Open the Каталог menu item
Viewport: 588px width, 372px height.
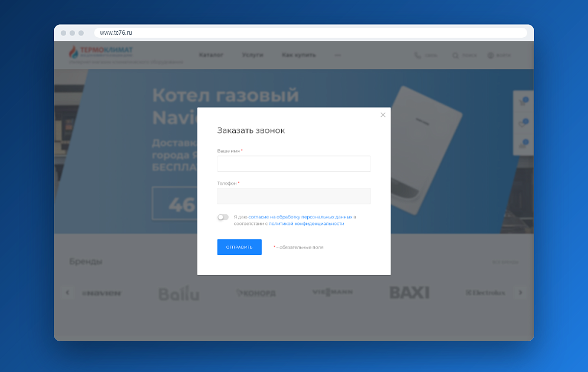211,55
